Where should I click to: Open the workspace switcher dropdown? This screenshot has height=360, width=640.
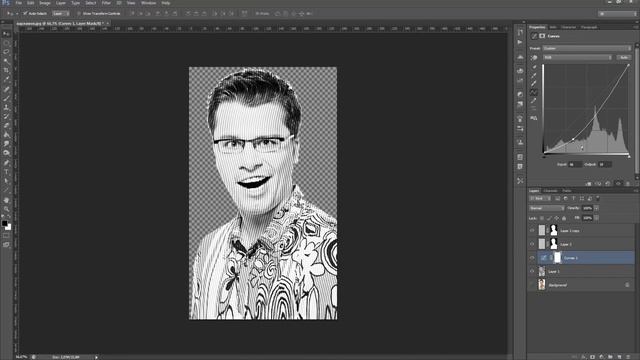point(617,13)
